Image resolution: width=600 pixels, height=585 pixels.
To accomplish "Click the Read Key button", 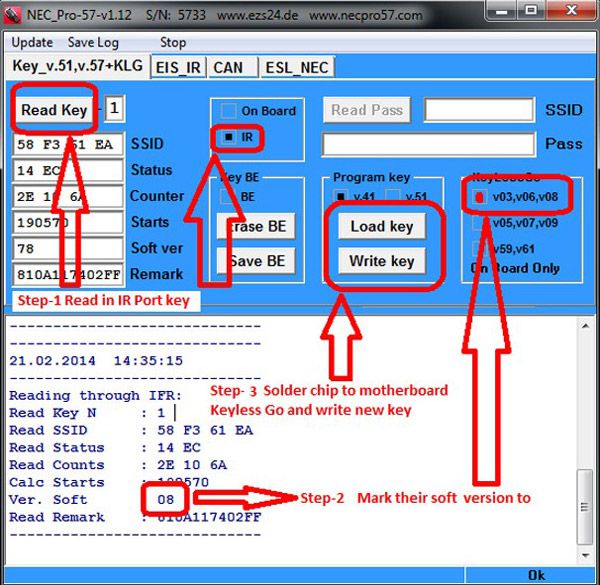I will pyautogui.click(x=54, y=110).
